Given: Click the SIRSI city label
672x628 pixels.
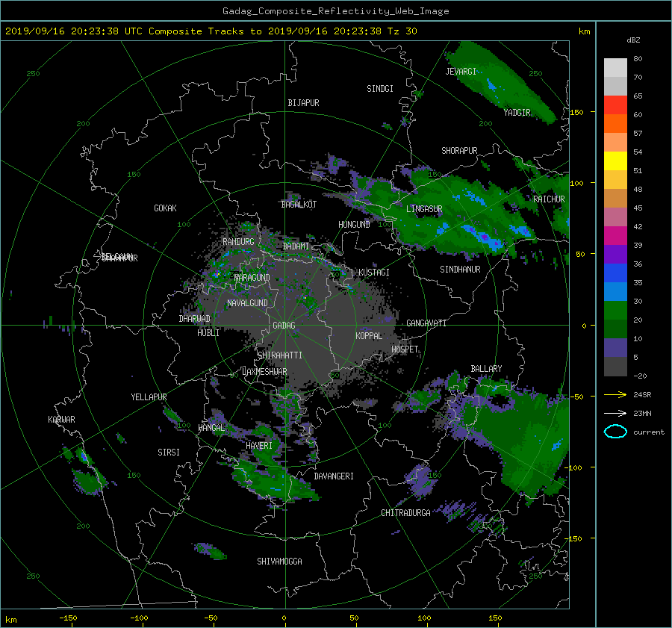Looking at the screenshot, I should click(x=169, y=453).
